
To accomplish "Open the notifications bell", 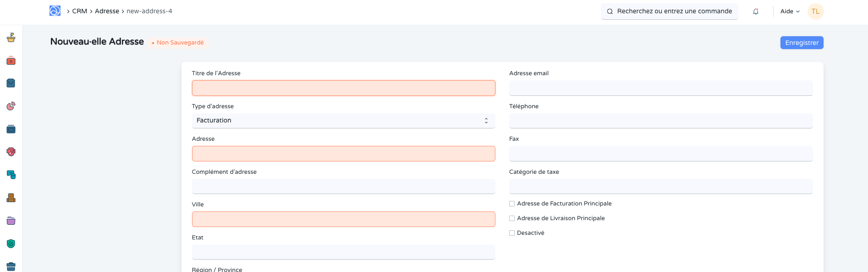I will coord(756,11).
